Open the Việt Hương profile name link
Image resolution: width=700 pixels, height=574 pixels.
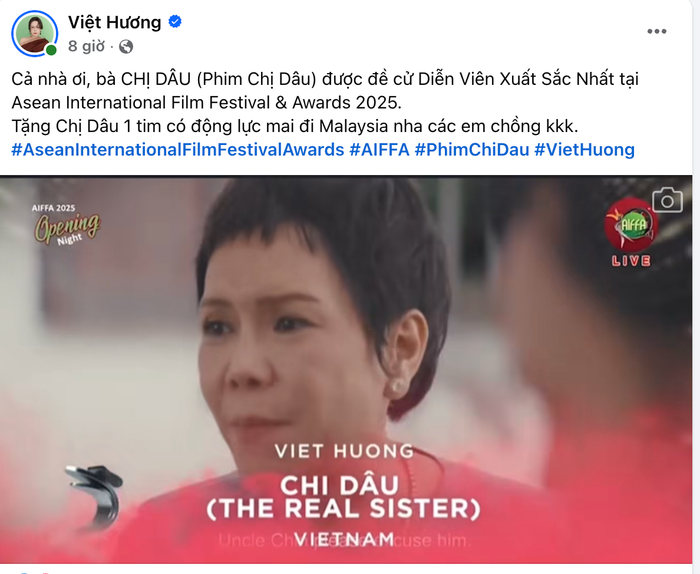pos(114,22)
